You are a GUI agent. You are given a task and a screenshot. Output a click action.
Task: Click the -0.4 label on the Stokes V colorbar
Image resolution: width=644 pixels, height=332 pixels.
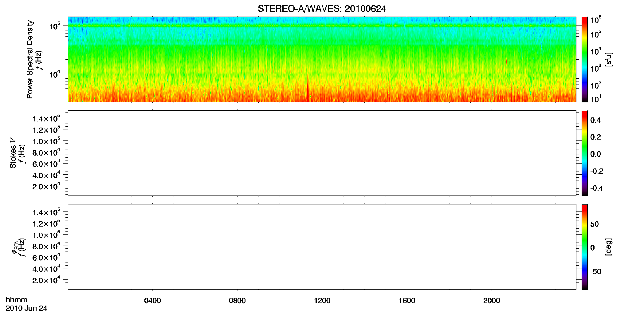pos(597,188)
